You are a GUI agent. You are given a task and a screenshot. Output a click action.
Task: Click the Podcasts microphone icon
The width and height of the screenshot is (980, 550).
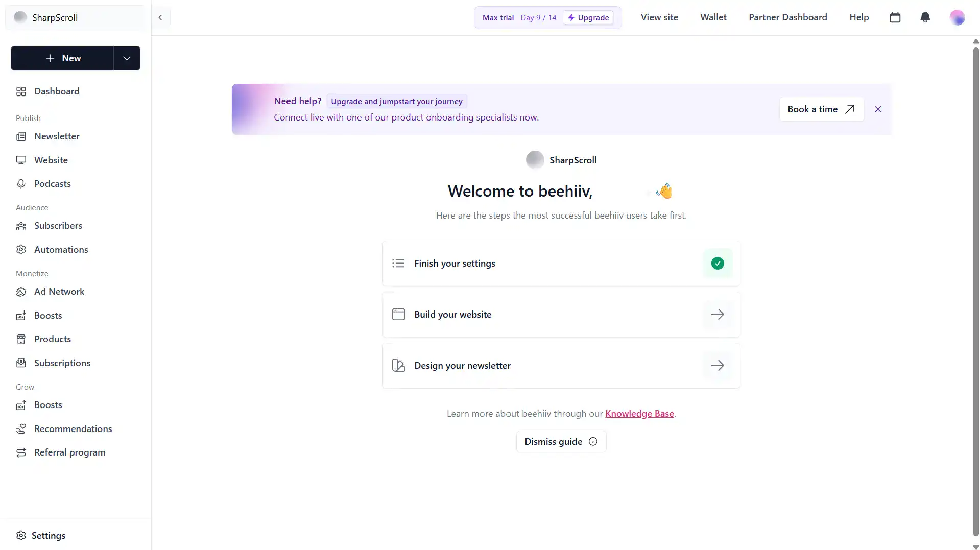click(21, 184)
